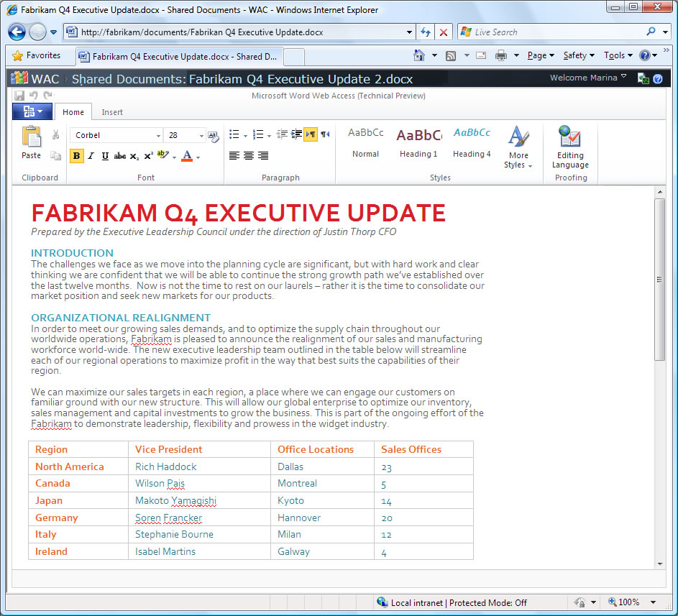Click the text highlight color icon
Image resolution: width=678 pixels, height=616 pixels.
(162, 155)
